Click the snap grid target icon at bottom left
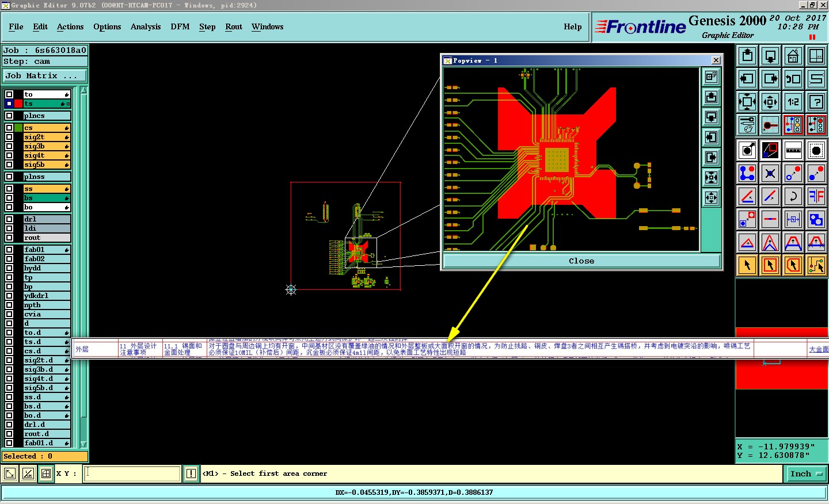829x504 pixels. click(46, 474)
